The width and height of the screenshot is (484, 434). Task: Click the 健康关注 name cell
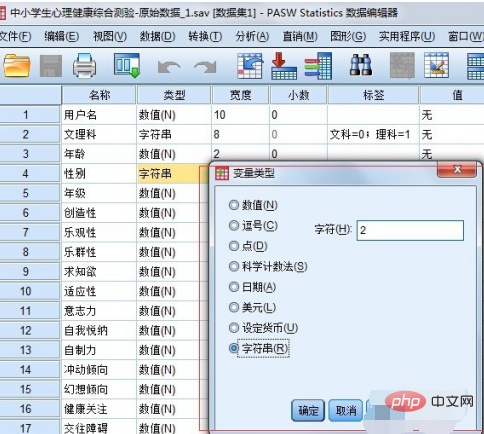(x=99, y=409)
